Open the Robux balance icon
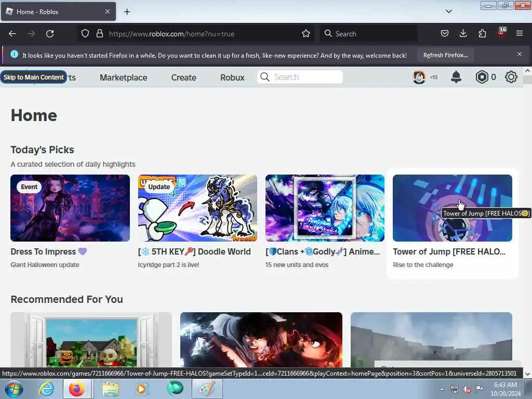Viewport: 532px width, 399px height. coord(482,77)
